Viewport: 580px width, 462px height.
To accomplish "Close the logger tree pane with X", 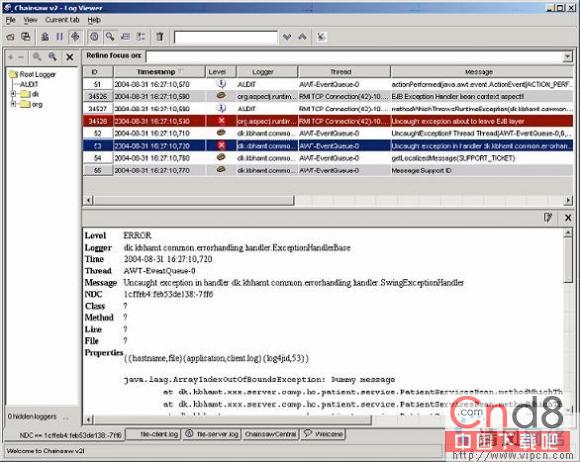I will [x=70, y=57].
